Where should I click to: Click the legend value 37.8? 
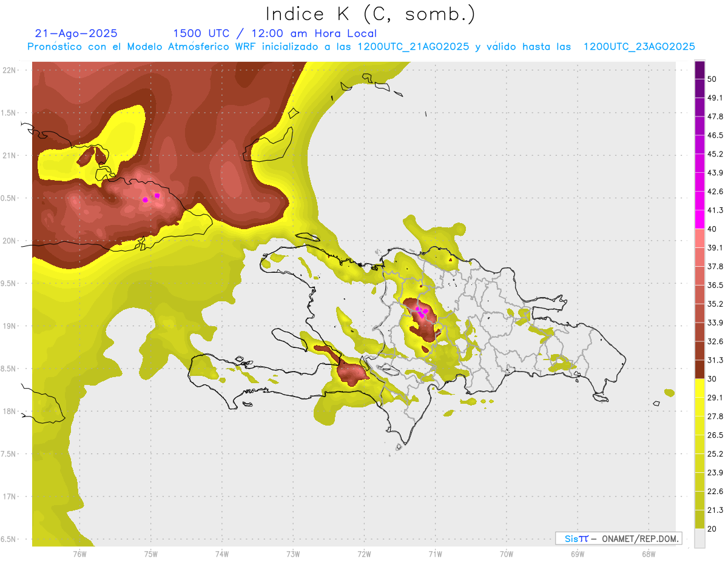(715, 266)
